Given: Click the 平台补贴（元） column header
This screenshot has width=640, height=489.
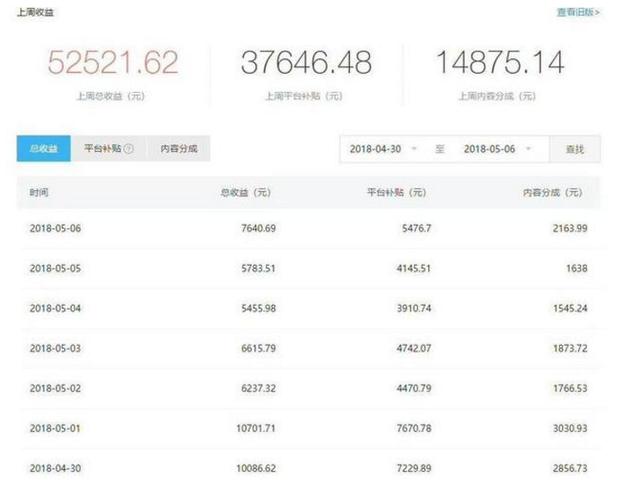Looking at the screenshot, I should click(397, 192).
